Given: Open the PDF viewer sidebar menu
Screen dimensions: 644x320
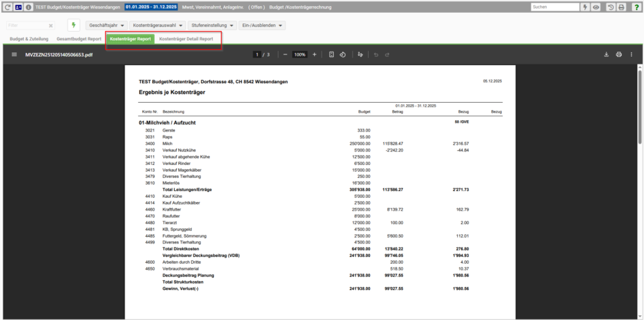Looking at the screenshot, I should tap(14, 54).
